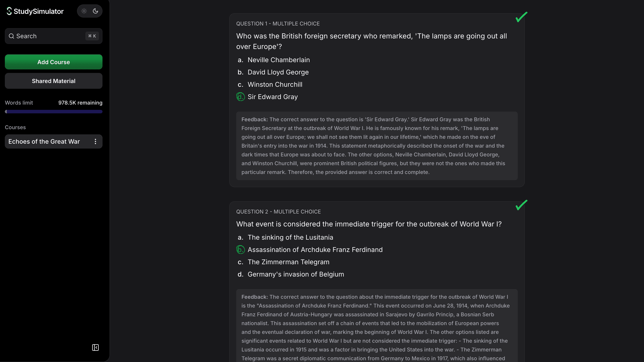Open the Echoes of the Great War course
644x362 pixels.
click(44, 141)
